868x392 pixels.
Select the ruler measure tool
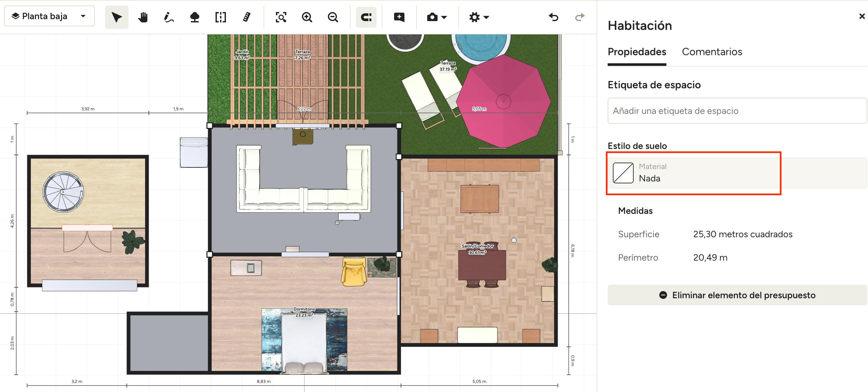pyautogui.click(x=247, y=17)
